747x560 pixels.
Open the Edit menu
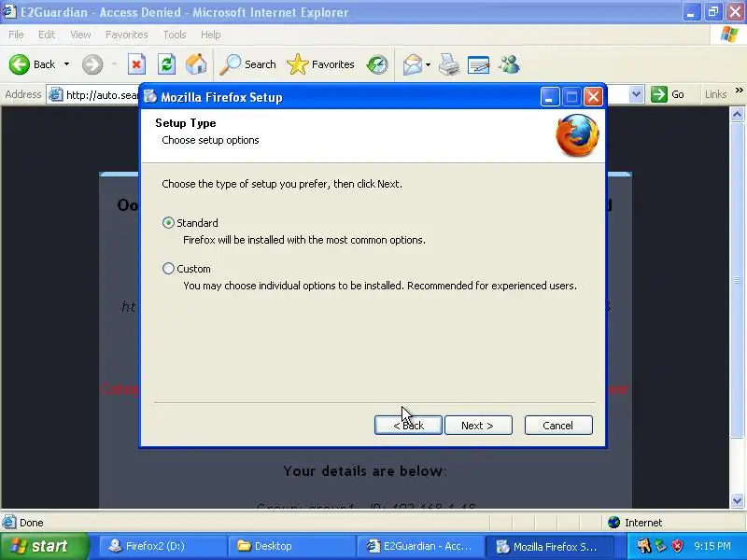point(47,35)
